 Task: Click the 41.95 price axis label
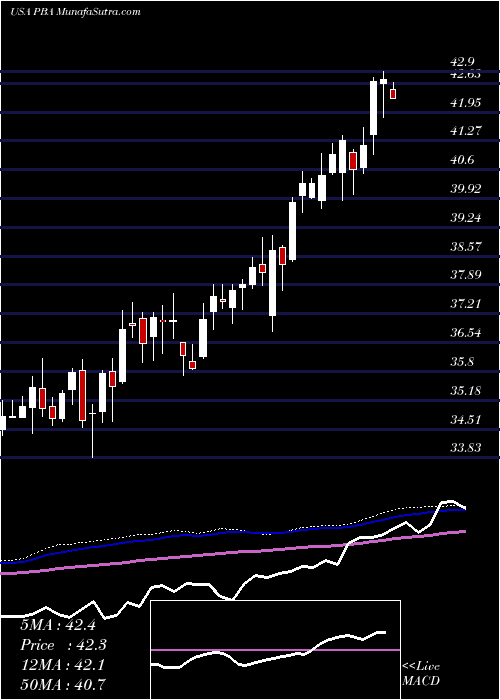466,103
